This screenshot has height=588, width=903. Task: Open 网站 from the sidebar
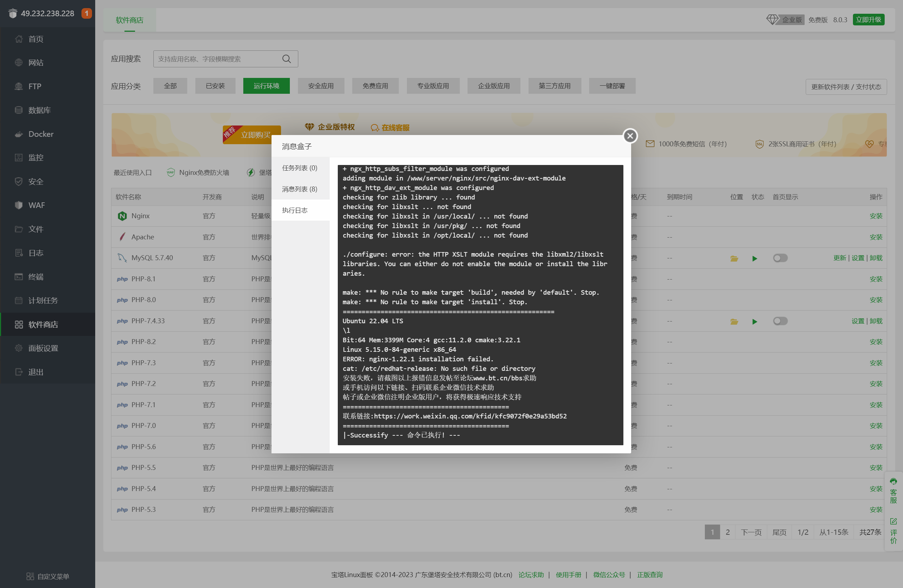point(48,63)
